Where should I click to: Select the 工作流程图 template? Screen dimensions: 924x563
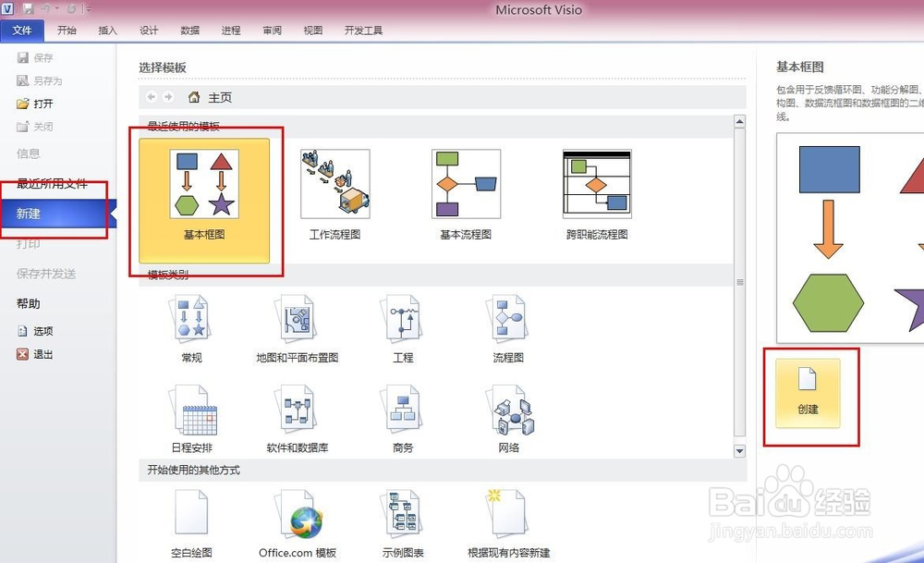point(334,194)
